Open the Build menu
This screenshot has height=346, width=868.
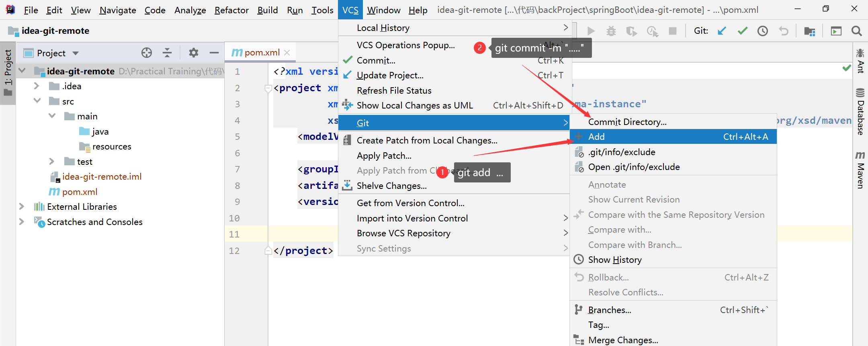pyautogui.click(x=268, y=10)
